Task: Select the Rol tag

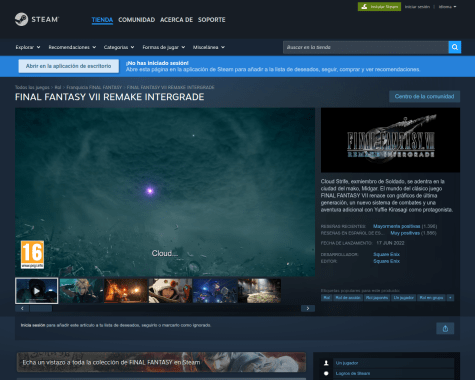Action: [327, 298]
